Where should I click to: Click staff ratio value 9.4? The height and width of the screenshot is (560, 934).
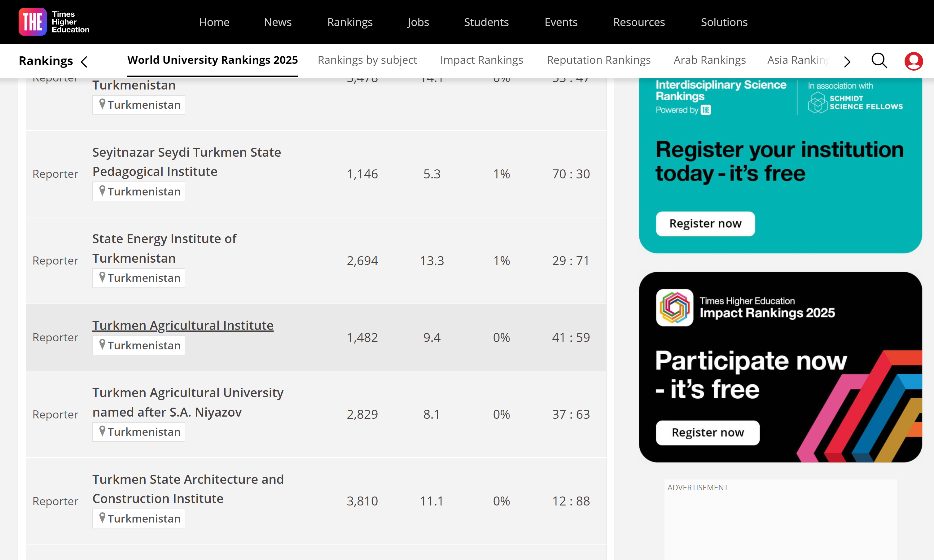pyautogui.click(x=432, y=337)
